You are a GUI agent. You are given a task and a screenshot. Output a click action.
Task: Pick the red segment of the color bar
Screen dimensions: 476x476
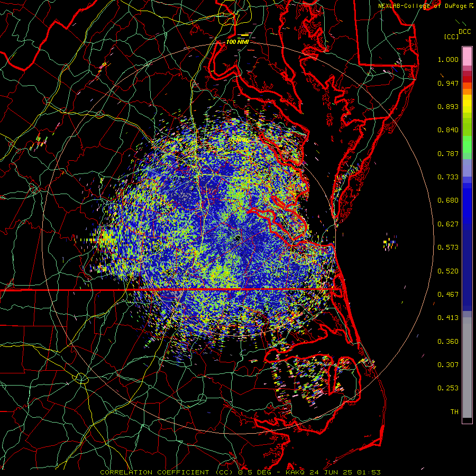(x=467, y=79)
